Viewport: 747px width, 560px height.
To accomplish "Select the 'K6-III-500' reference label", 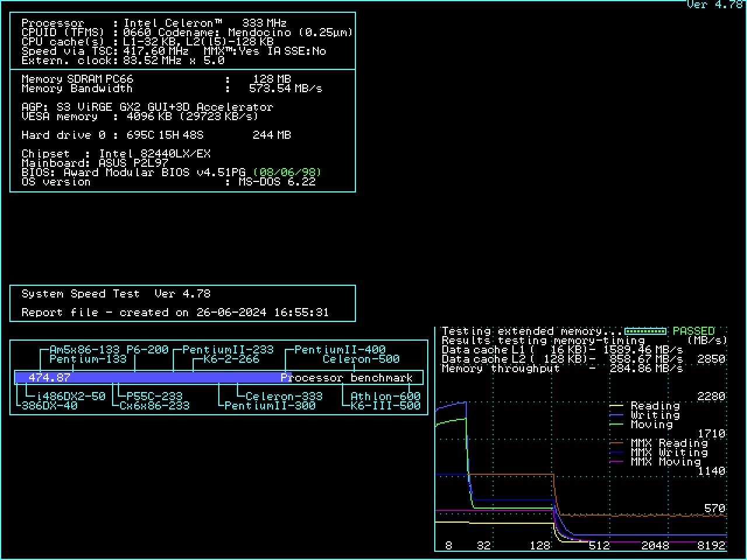I will coord(386,406).
